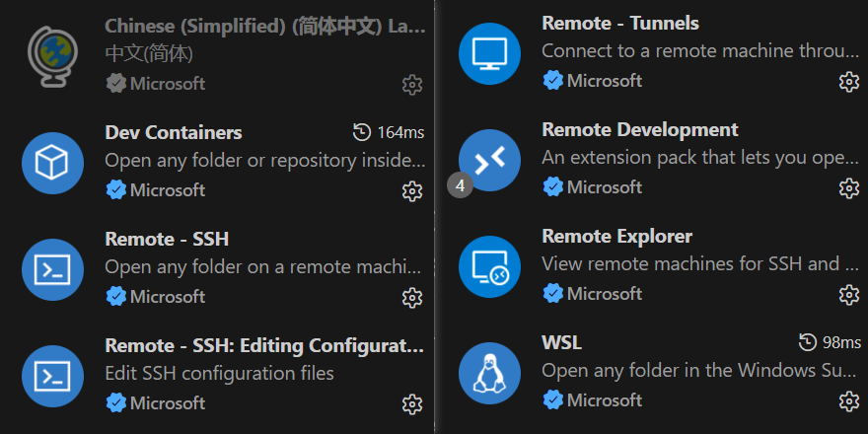Open manage gear for Remote - Tunnels
This screenshot has height=434, width=868.
click(x=849, y=82)
